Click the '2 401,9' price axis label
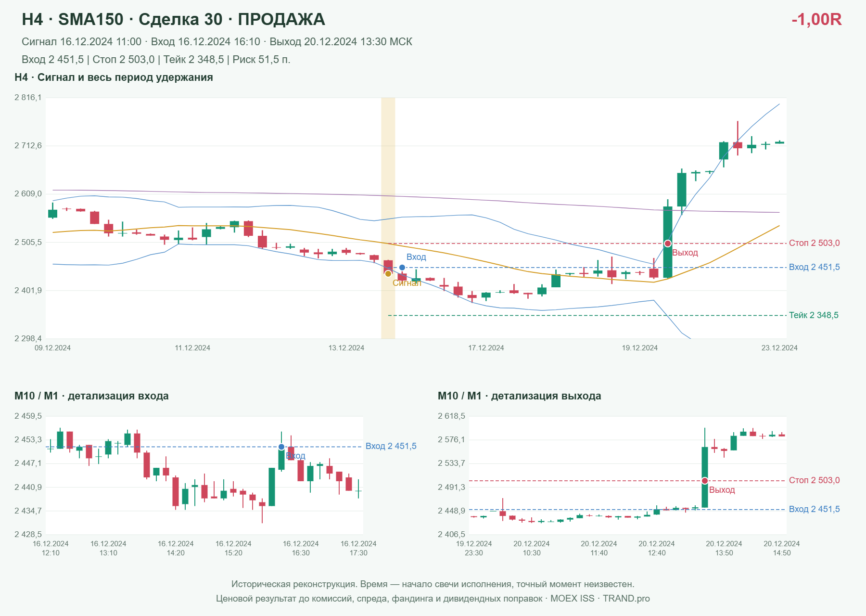 28,291
